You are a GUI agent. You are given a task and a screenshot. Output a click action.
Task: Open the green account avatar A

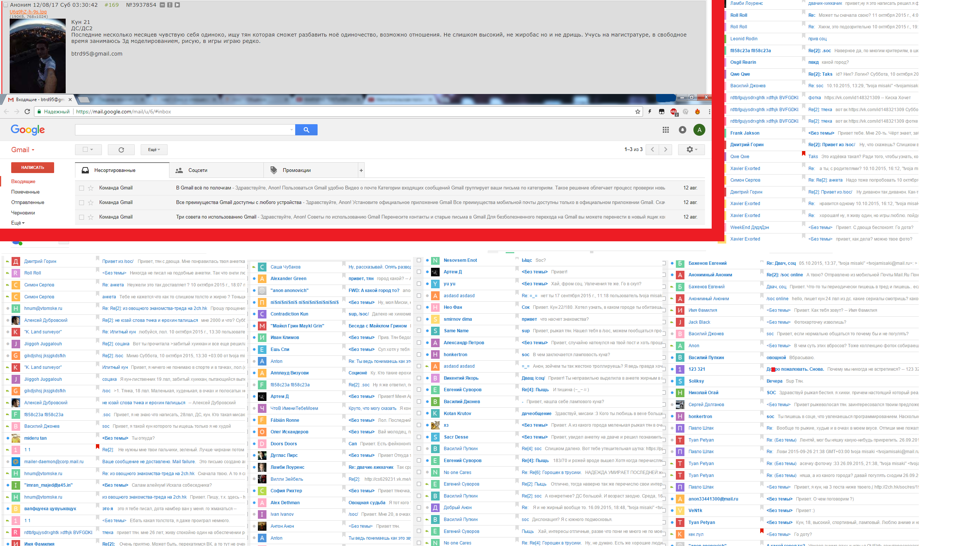click(699, 130)
